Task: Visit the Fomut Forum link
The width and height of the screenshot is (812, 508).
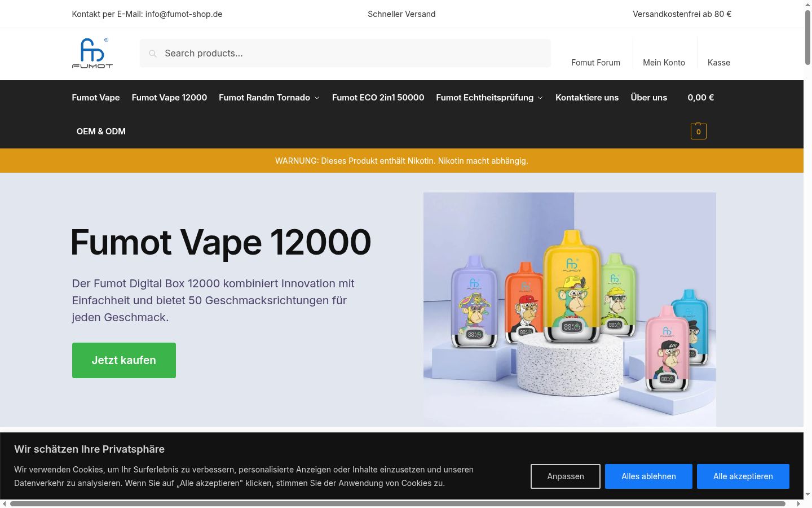Action: (x=595, y=63)
